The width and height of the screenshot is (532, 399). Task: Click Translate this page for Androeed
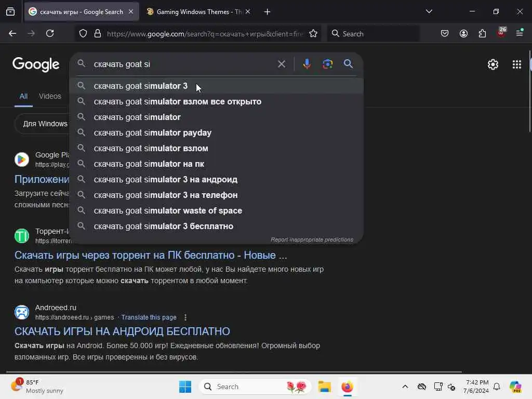[x=149, y=317]
